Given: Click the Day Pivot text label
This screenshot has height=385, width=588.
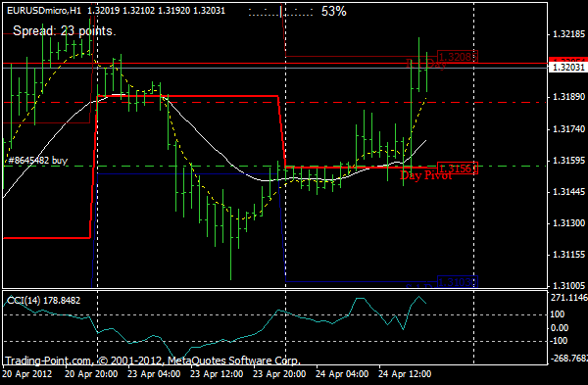Looking at the screenshot, I should click(x=425, y=175).
